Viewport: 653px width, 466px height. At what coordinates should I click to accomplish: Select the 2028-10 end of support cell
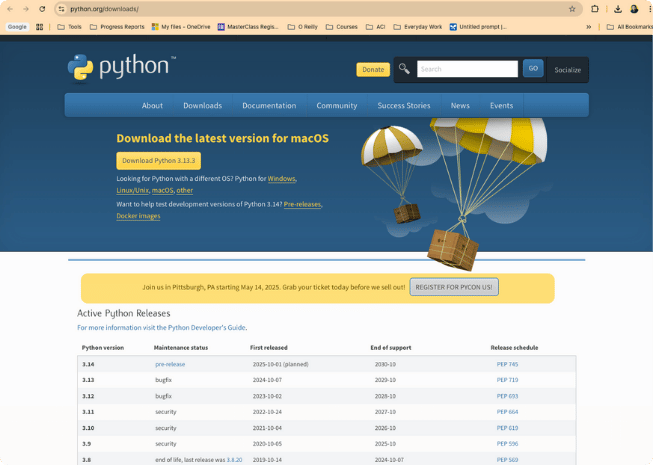385,396
